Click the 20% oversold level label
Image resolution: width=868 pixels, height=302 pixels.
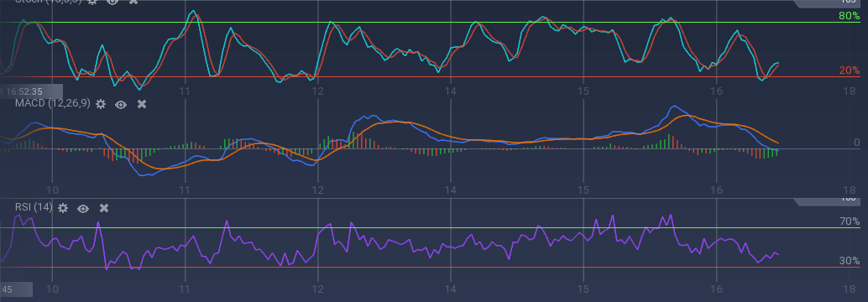[x=850, y=70]
